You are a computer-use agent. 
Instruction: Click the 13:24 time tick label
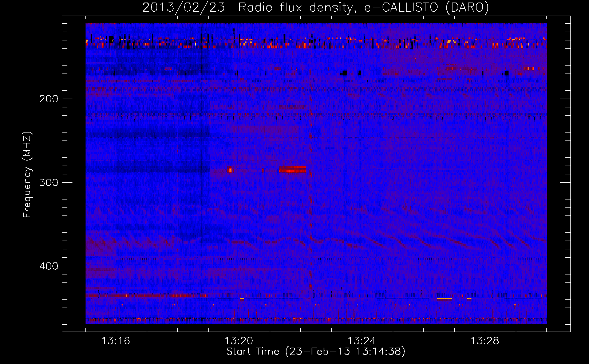tap(362, 341)
